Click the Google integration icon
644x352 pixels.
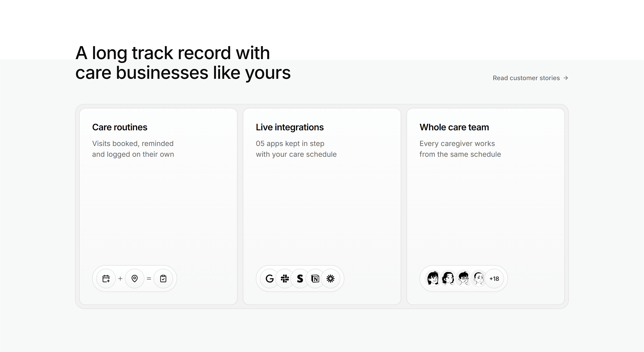click(x=269, y=278)
